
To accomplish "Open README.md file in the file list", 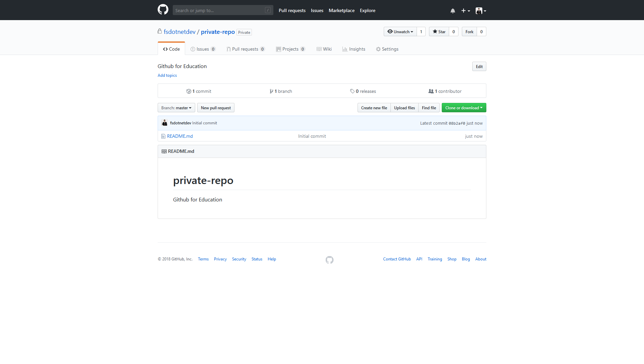I will (x=180, y=136).
